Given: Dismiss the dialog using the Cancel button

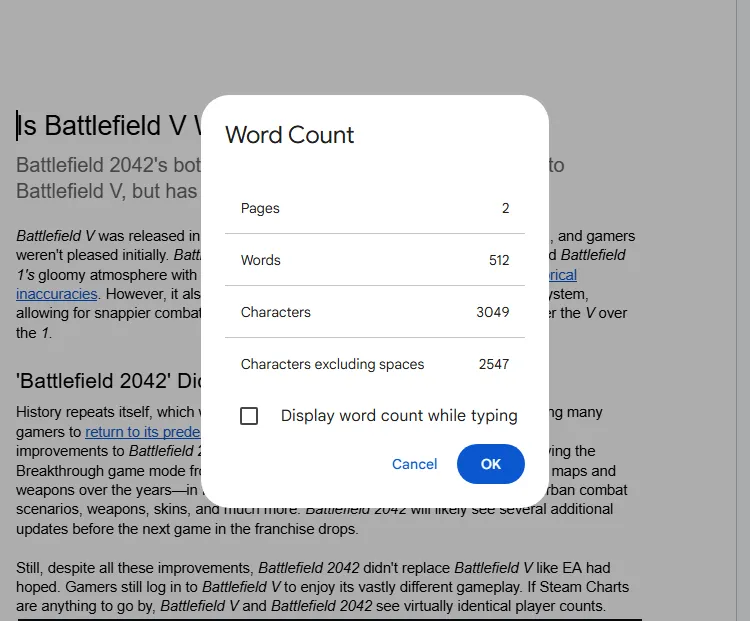Looking at the screenshot, I should click(x=414, y=464).
